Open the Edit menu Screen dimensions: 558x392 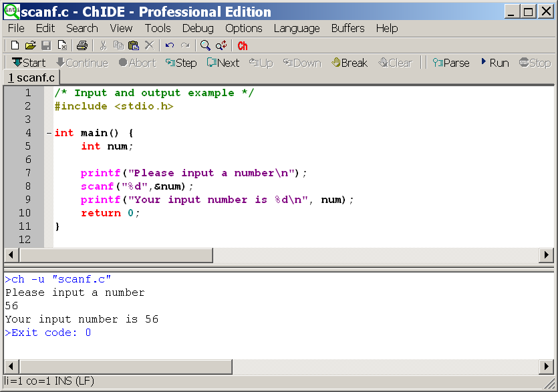[45, 28]
